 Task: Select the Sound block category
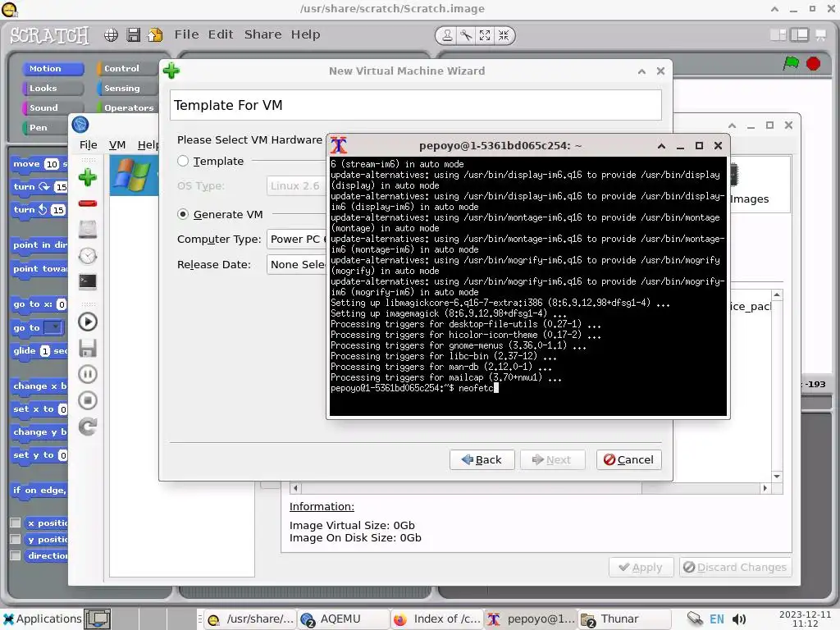[x=53, y=107]
